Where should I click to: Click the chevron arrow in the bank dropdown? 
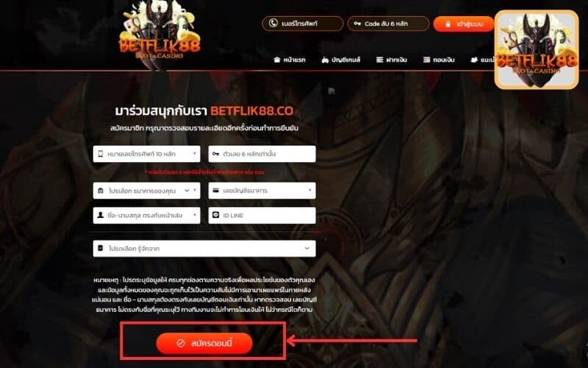(x=187, y=191)
